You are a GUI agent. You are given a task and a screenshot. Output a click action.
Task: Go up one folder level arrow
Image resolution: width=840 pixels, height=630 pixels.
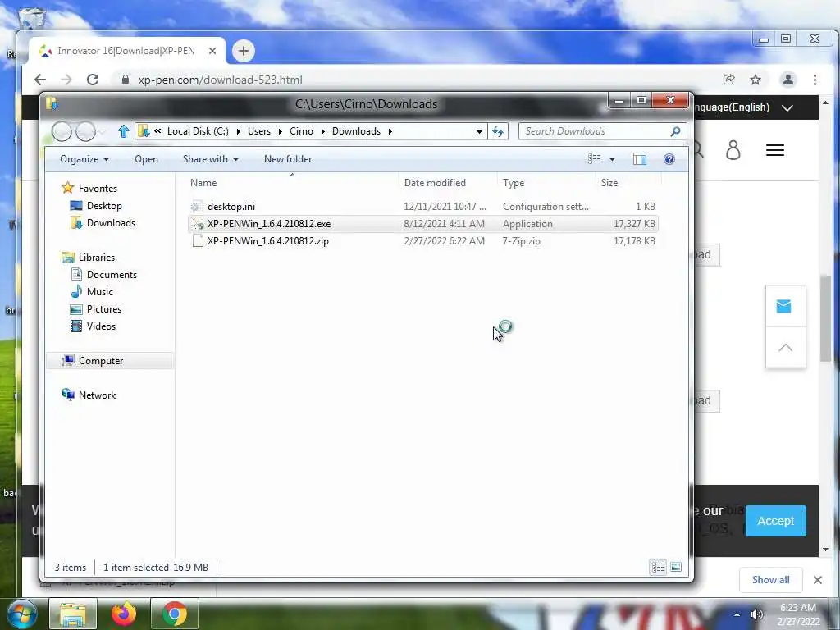point(124,131)
